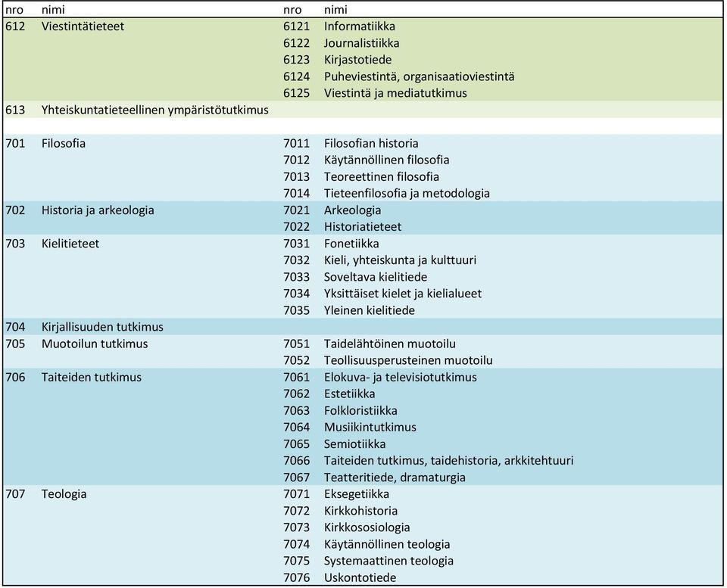Select 'Arkeologia' code 7021
This screenshot has width=727, height=588.
point(352,210)
